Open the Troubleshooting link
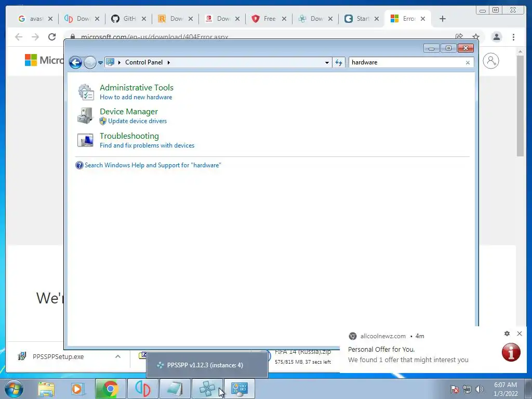Viewport: 532px width, 399px height. 129,136
